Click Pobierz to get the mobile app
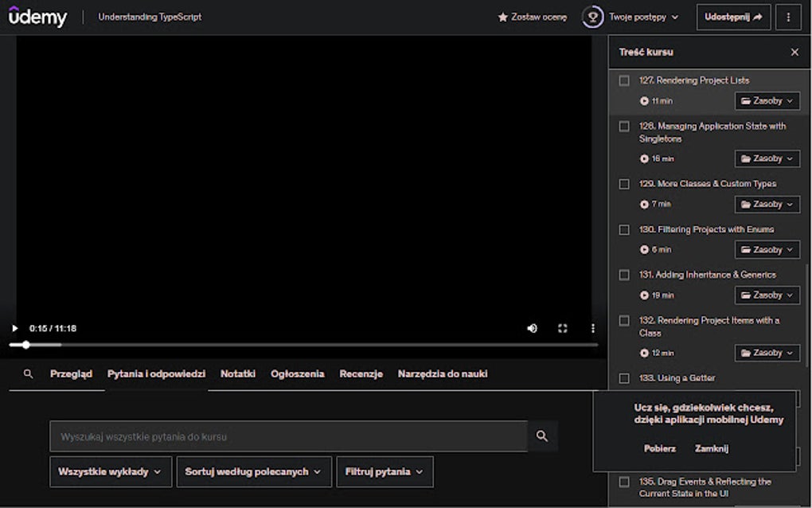The width and height of the screenshot is (812, 508). click(659, 447)
